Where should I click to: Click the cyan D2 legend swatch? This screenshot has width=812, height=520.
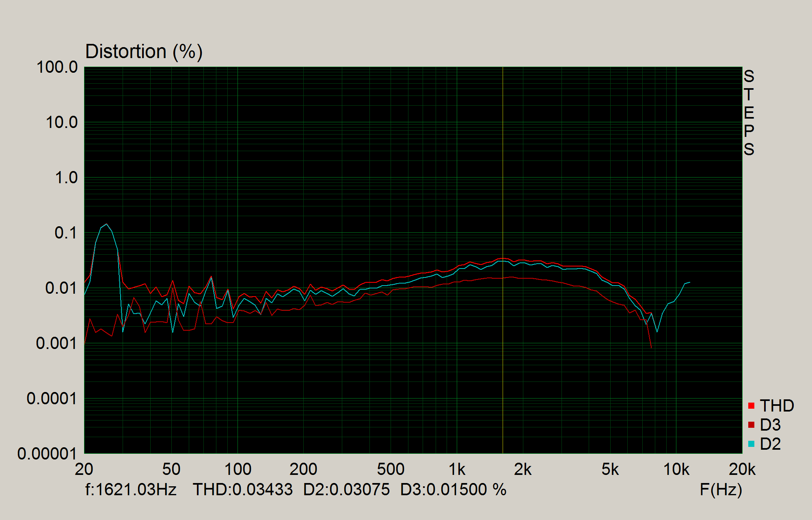pos(751,444)
